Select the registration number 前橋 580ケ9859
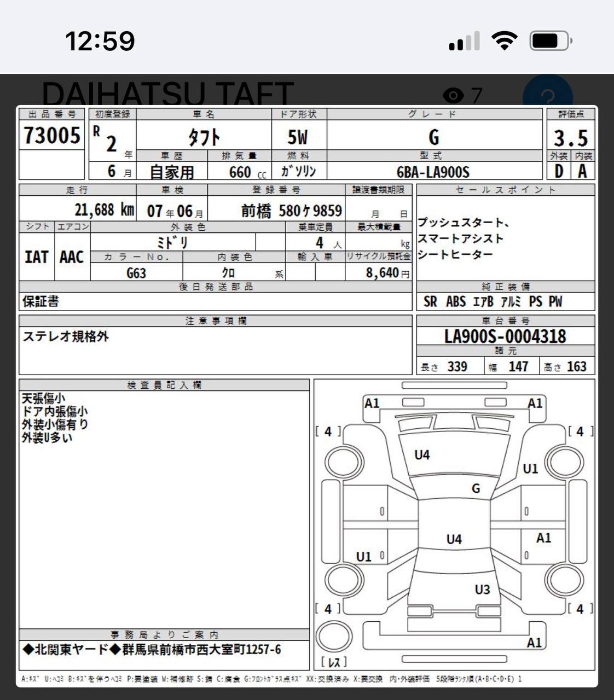This screenshot has width=614, height=700. 292,210
